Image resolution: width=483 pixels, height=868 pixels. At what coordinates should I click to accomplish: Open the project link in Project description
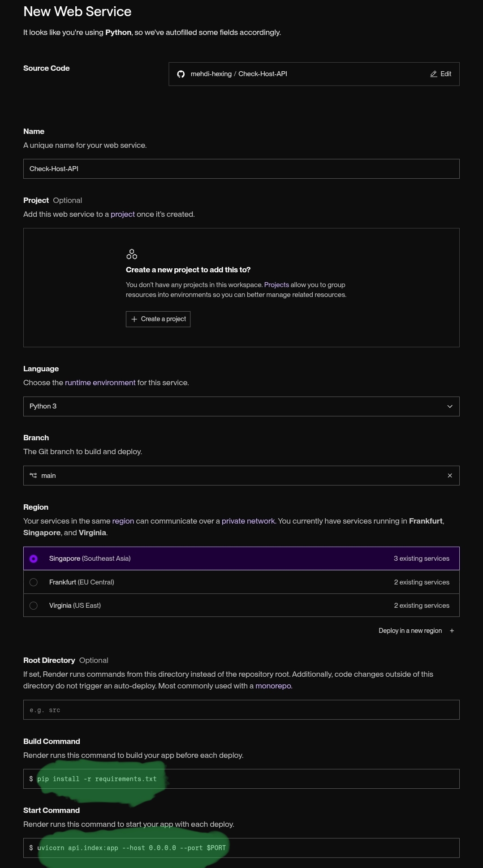pyautogui.click(x=123, y=214)
